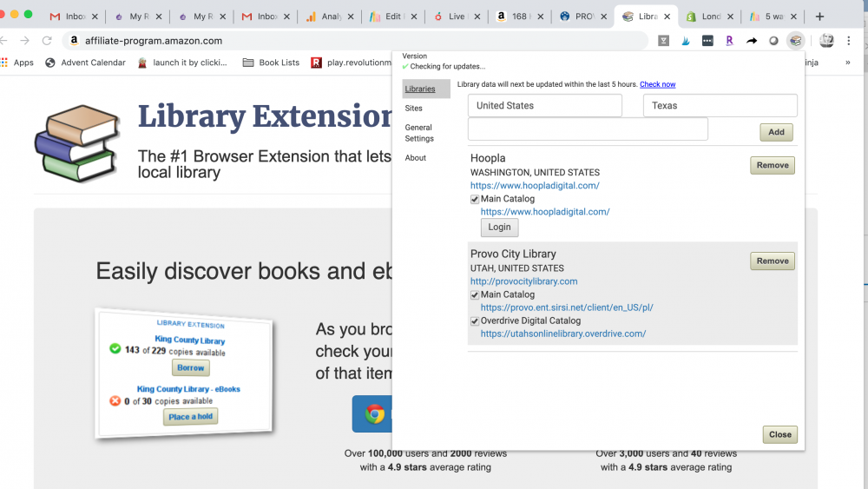Switch to the PROV tab
Image resolution: width=868 pixels, height=489 pixels.
coord(583,17)
